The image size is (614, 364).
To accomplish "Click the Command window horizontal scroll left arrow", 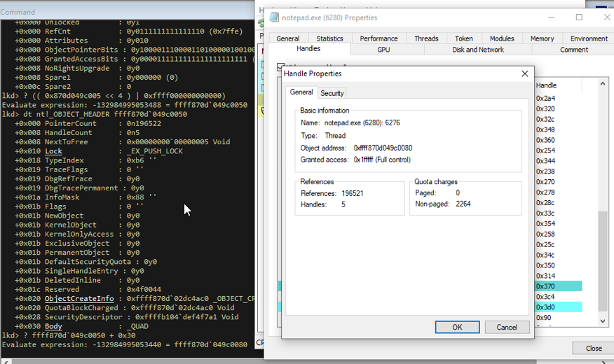I will (6, 362).
